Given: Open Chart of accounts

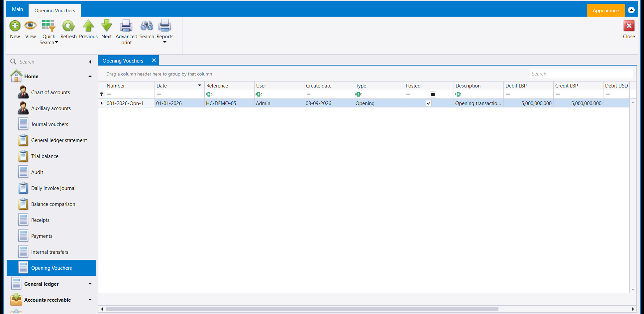Looking at the screenshot, I should (x=51, y=92).
